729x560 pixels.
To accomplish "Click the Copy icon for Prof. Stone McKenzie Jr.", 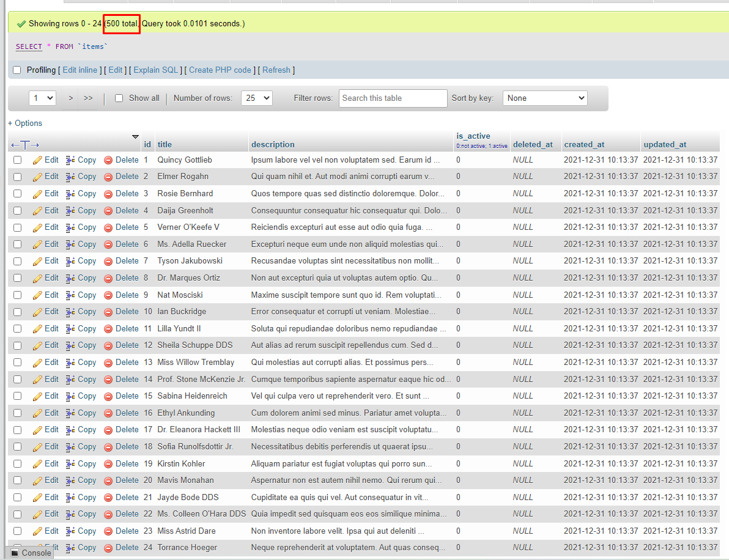I will point(70,380).
